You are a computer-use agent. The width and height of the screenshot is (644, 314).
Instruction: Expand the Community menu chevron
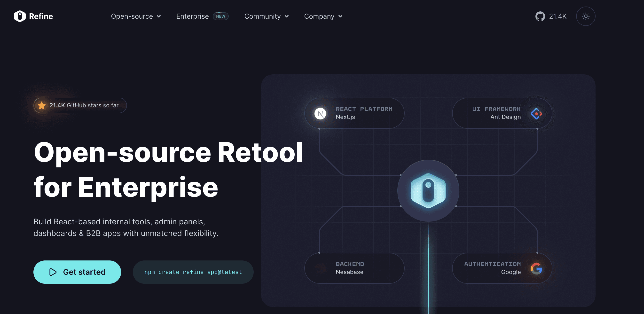click(x=287, y=16)
